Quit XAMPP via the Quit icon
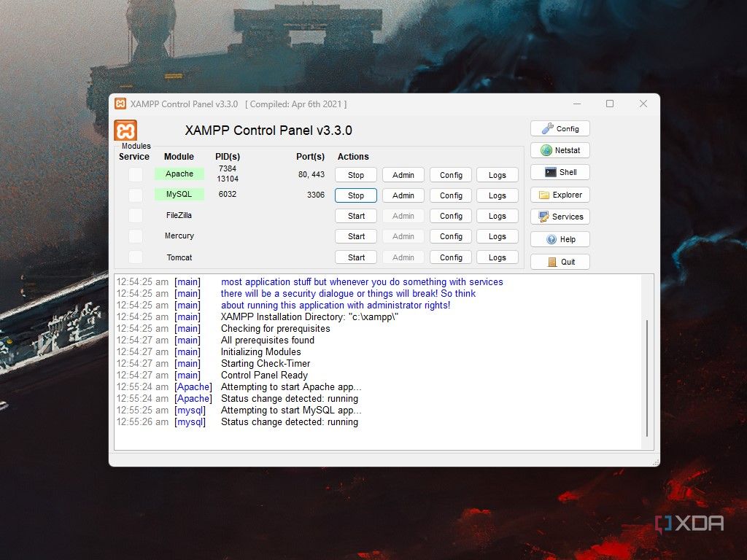 560,261
